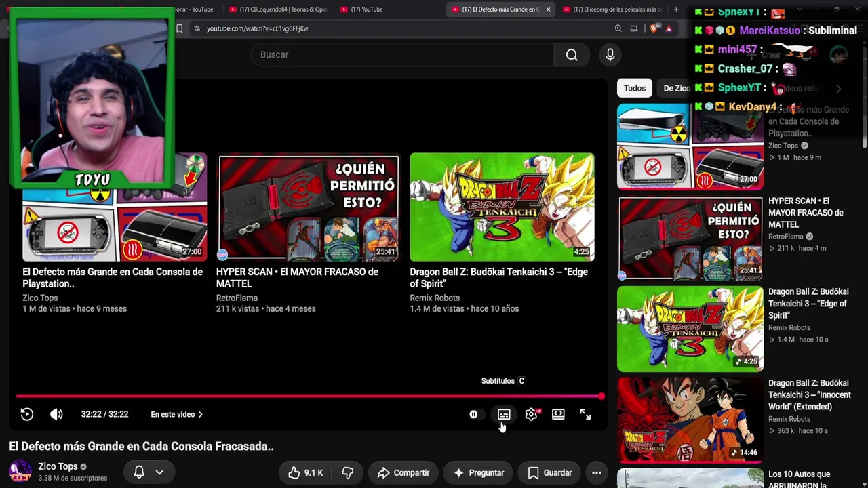Viewport: 868px width, 488px height.
Task: Open the Brave Rewards triangle icon
Action: click(669, 28)
